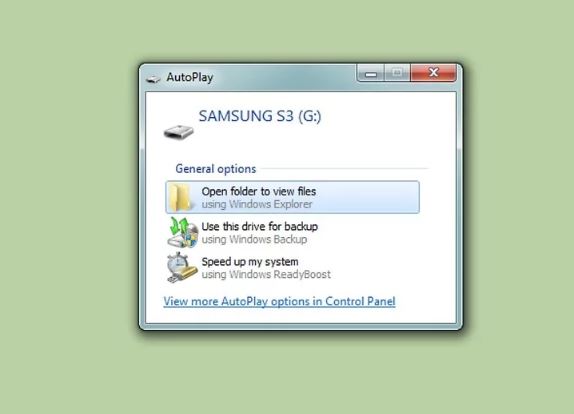Click the "using Windows Backup" subtitle
The height and width of the screenshot is (414, 574).
254,239
